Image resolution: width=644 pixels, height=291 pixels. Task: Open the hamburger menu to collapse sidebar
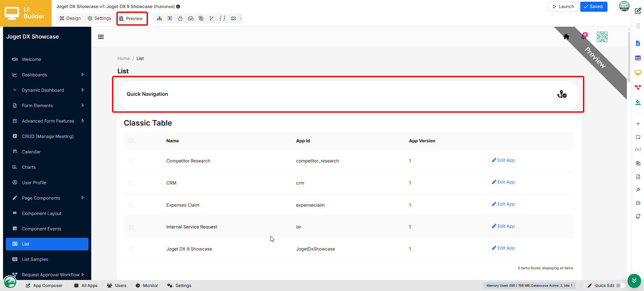click(x=101, y=37)
